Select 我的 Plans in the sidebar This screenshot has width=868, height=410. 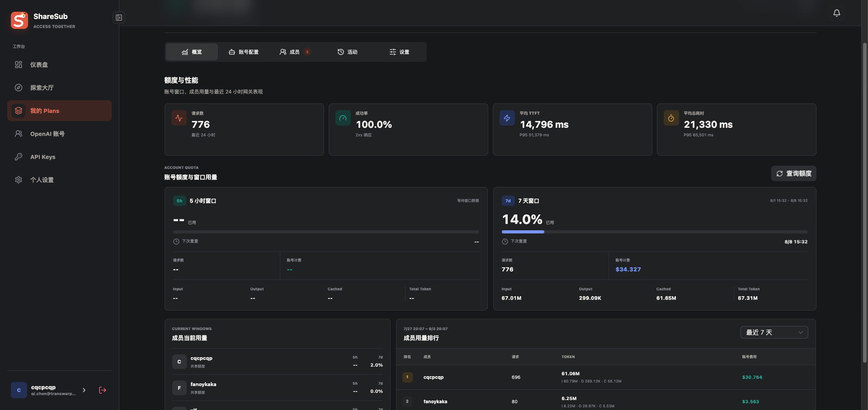click(x=59, y=111)
